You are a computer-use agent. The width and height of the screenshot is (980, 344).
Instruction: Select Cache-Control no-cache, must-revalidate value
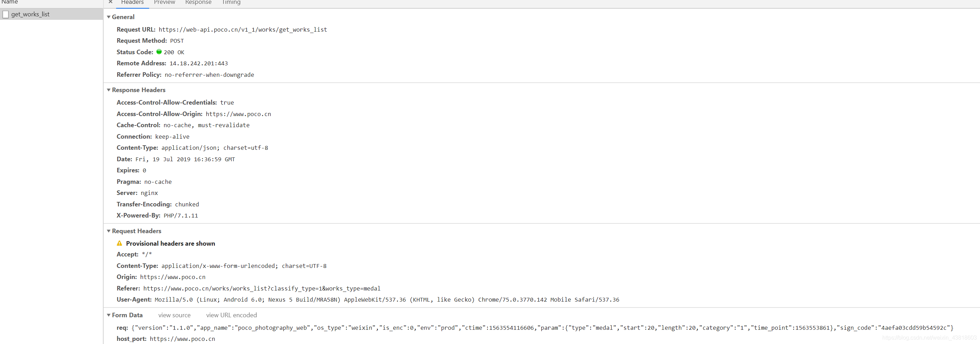point(206,125)
